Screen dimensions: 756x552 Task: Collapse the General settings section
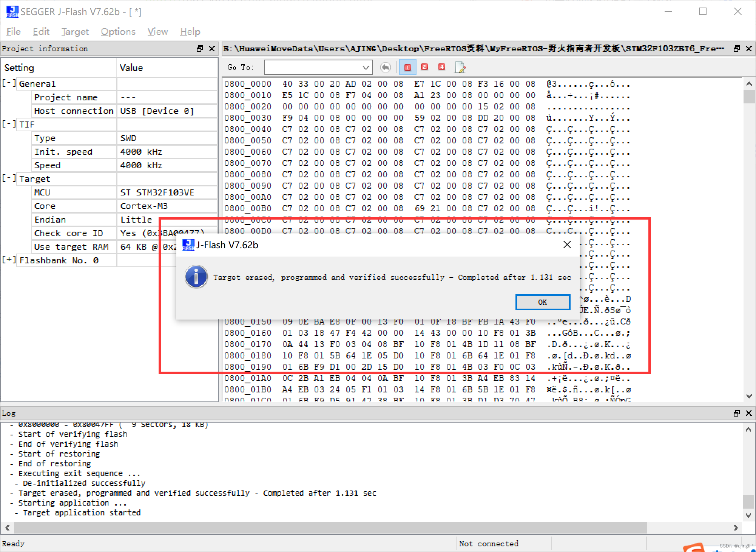(8, 83)
